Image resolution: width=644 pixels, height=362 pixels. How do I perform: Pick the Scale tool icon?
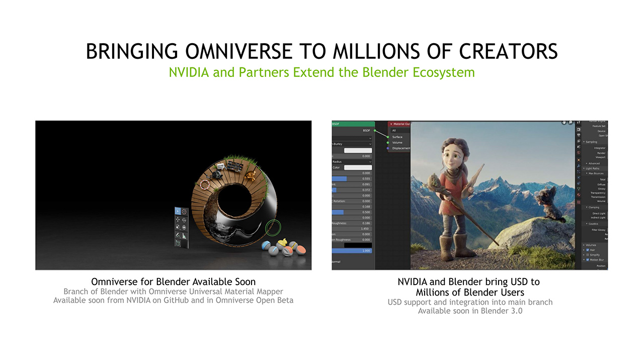pos(178,227)
